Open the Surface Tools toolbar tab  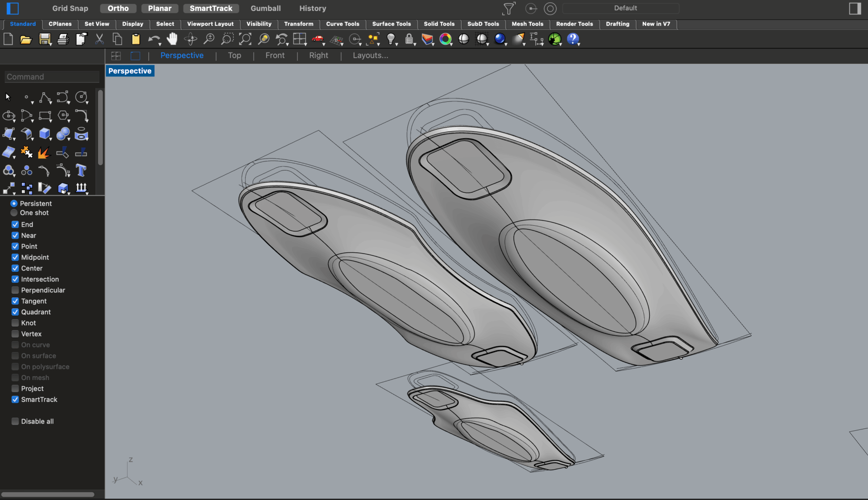coord(391,24)
